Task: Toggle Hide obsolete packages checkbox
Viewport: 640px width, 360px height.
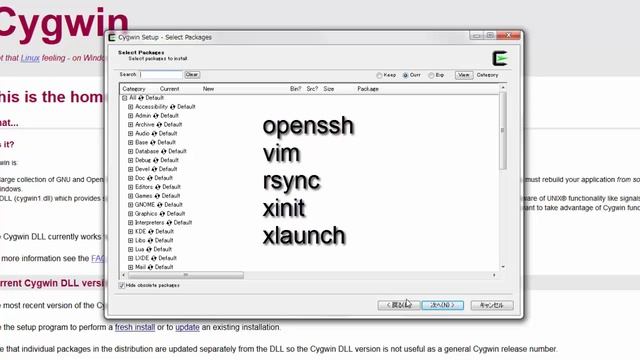Action: tap(122, 286)
